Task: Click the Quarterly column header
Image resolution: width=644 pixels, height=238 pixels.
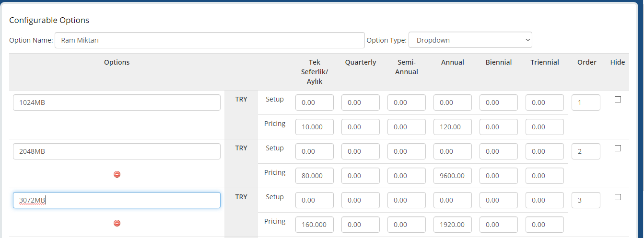Action: (361, 62)
